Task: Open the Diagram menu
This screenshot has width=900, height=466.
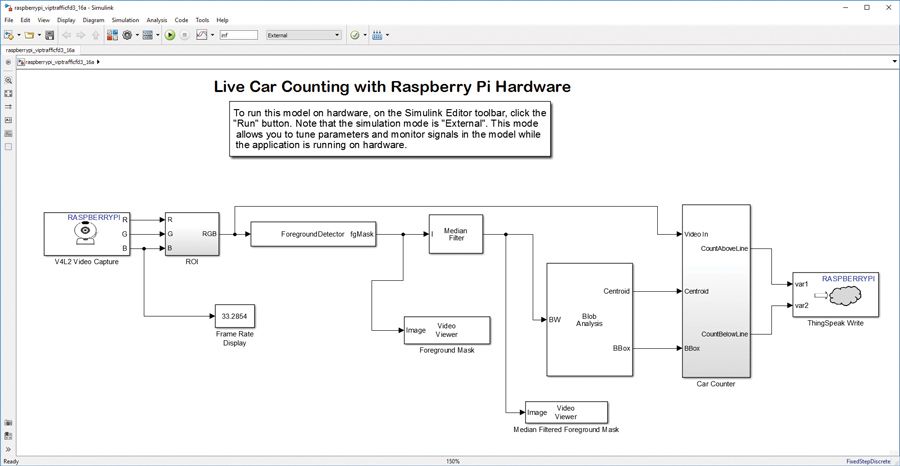Action: 93,20
